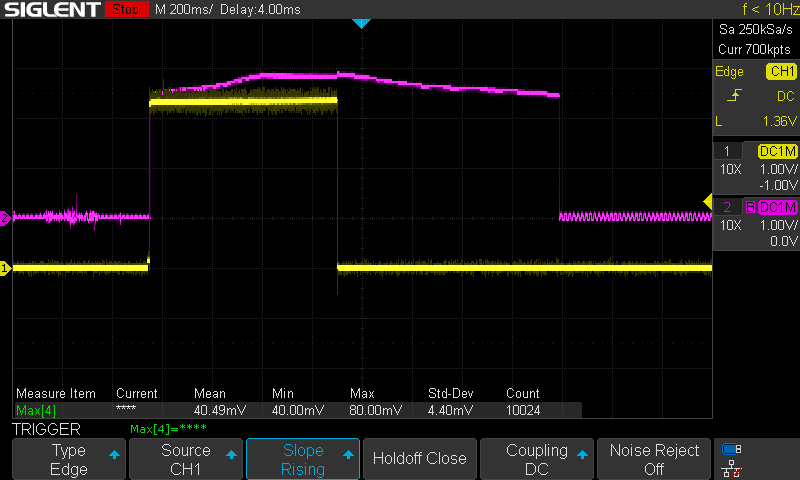Click the channel 2 10X probe attenuation
Viewport: 800px width, 480px height.
[731, 225]
